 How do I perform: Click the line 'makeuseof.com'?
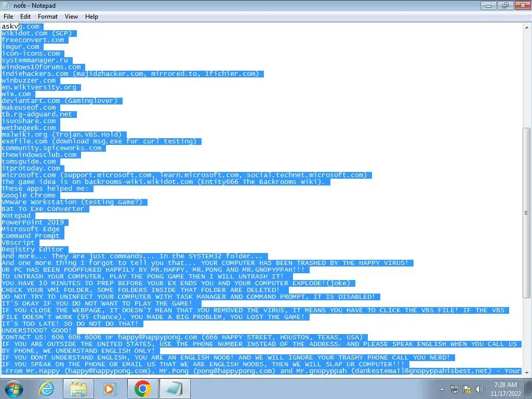pos(29,108)
